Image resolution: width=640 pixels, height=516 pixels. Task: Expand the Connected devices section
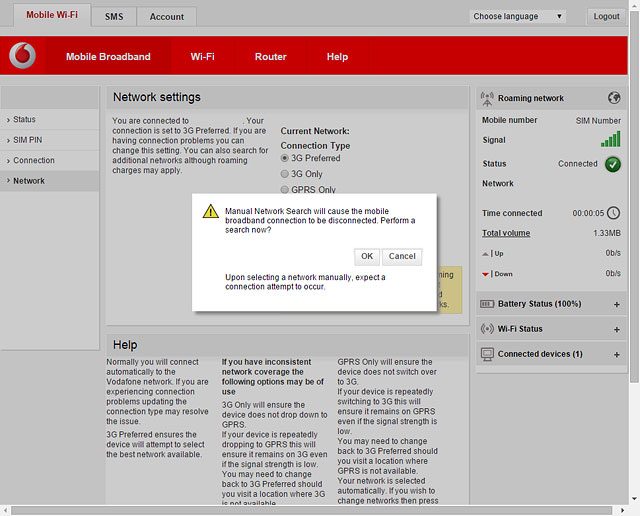(616, 354)
